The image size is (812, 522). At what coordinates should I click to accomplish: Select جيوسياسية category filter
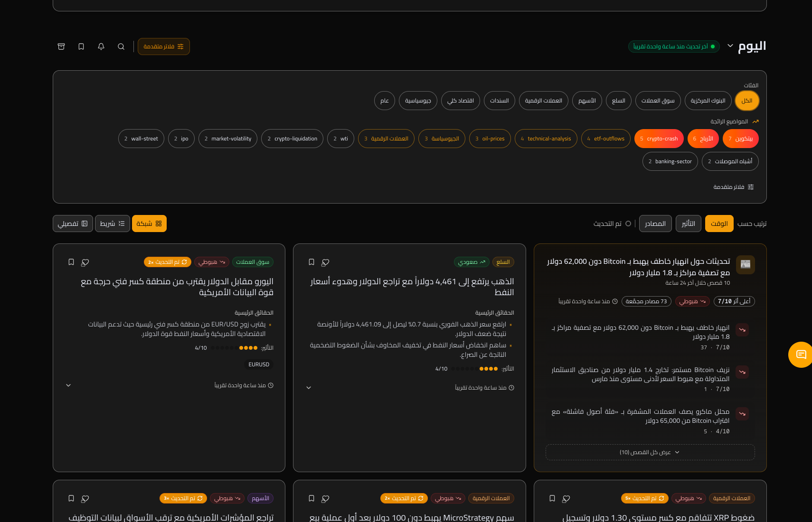tap(418, 101)
